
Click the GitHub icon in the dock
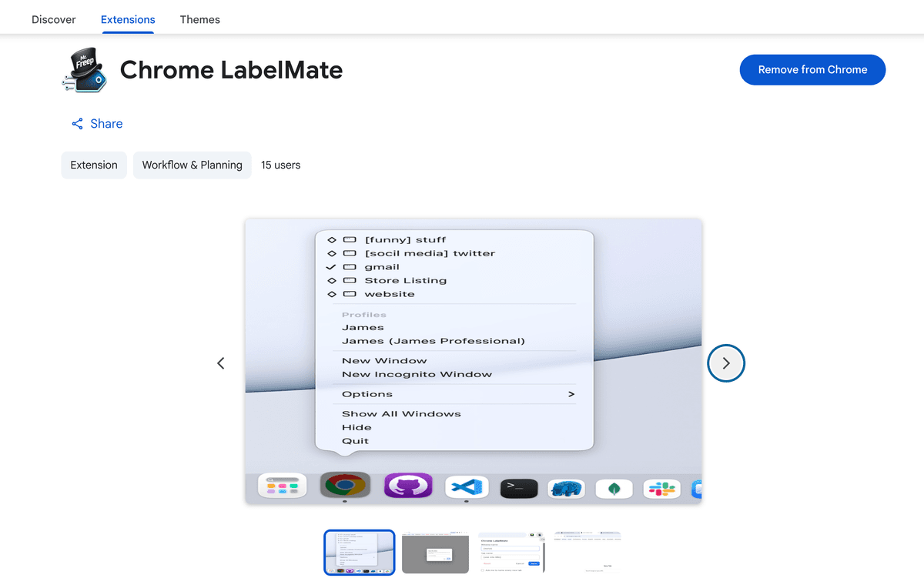pos(408,486)
